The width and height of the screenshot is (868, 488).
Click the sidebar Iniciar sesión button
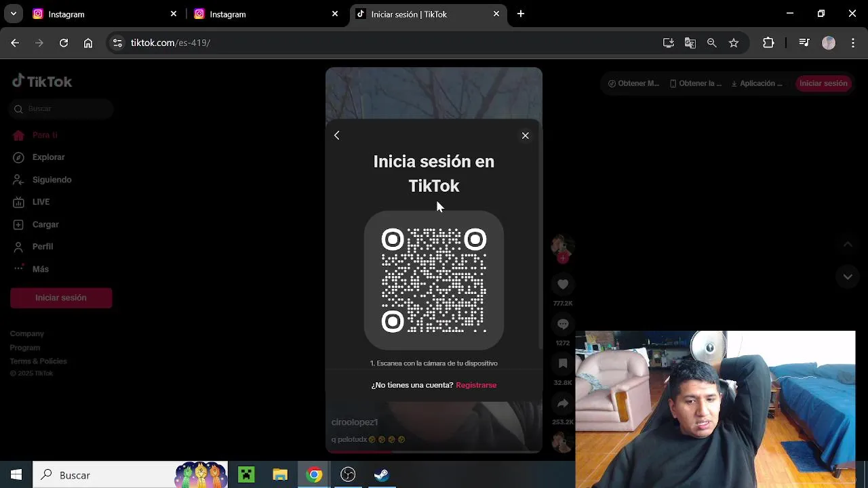click(61, 298)
